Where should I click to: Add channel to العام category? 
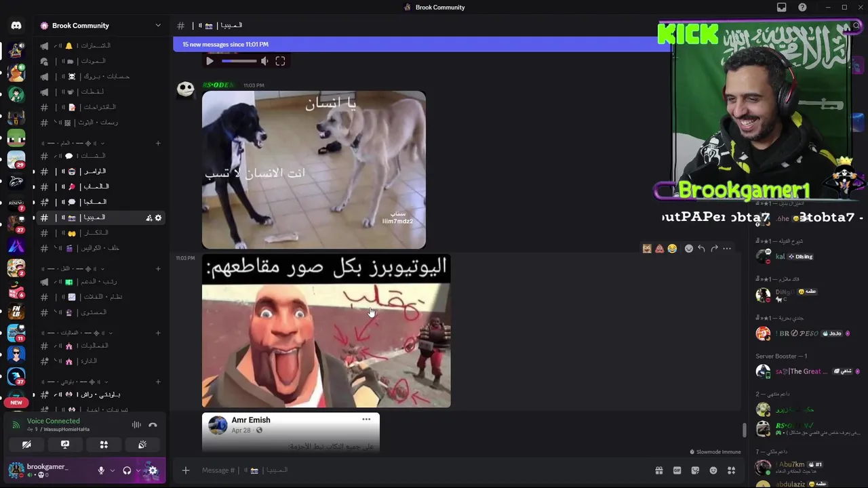[158, 143]
